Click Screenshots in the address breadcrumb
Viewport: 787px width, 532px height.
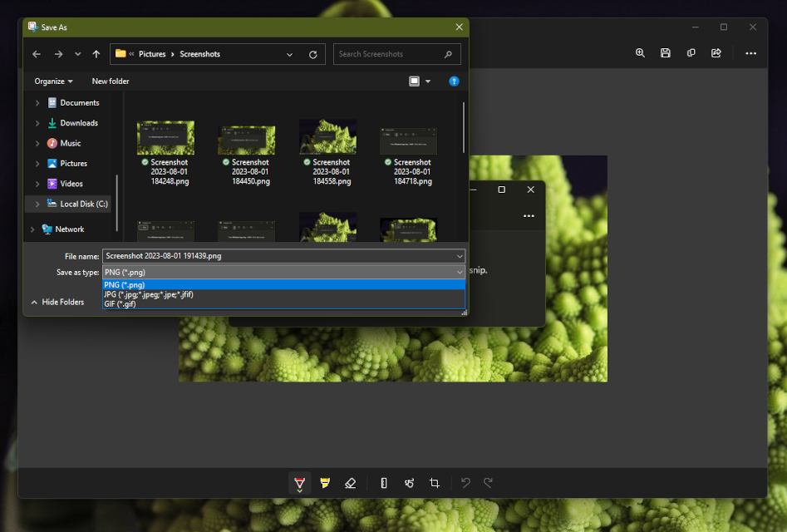(x=199, y=54)
